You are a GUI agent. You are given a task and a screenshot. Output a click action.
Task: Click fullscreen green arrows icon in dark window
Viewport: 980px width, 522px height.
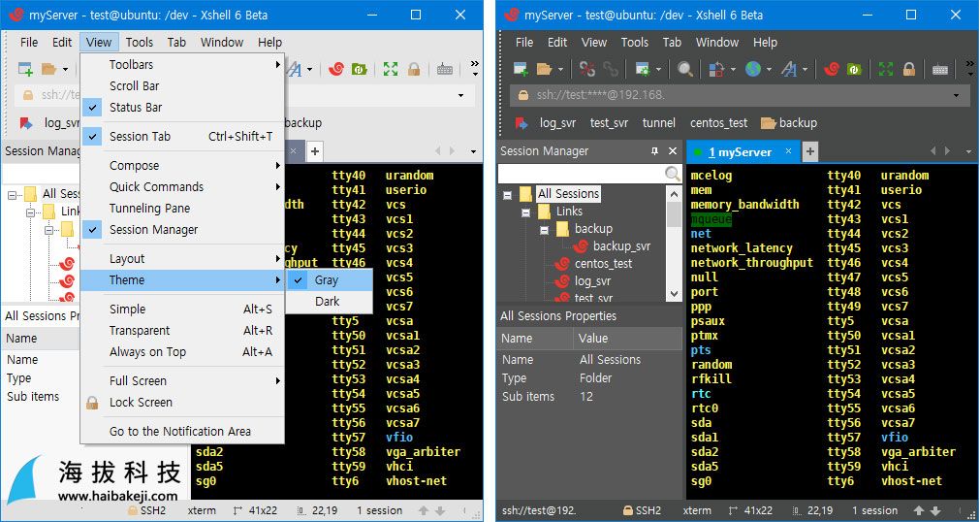coord(885,69)
